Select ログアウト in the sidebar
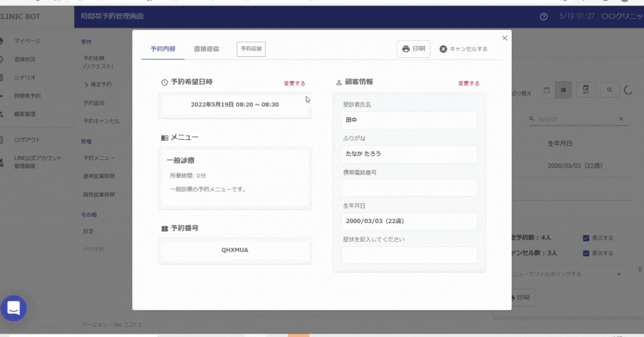 (x=27, y=140)
